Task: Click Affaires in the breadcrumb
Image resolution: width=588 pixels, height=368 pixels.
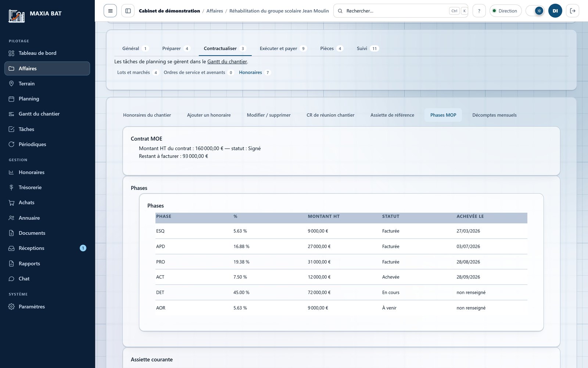Action: tap(215, 11)
